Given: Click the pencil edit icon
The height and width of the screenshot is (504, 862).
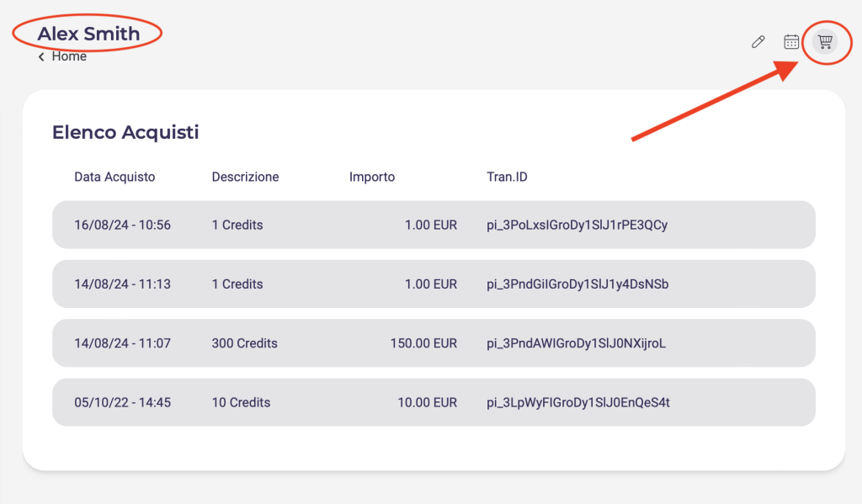Looking at the screenshot, I should tap(758, 42).
